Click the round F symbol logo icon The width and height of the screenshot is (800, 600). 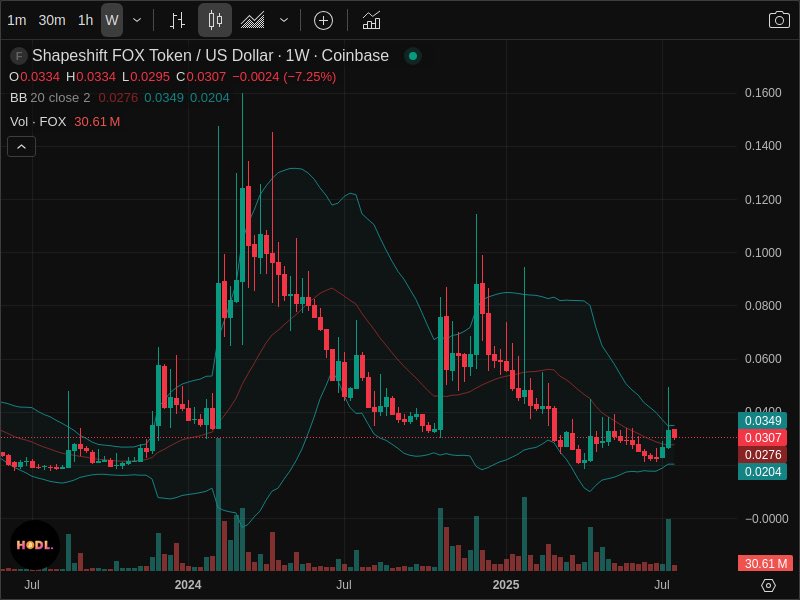[19, 56]
